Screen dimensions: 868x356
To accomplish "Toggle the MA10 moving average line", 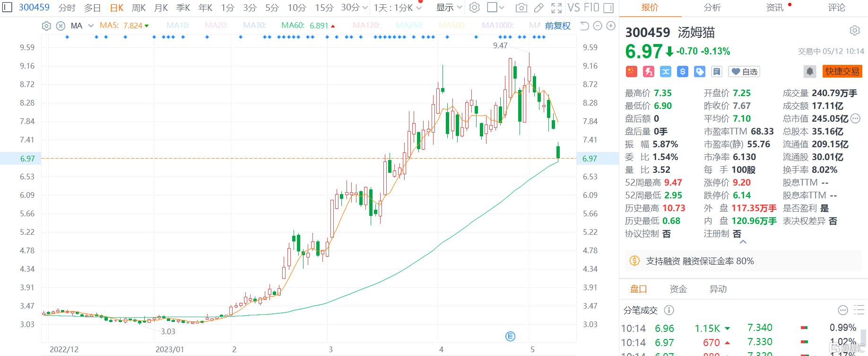I will tap(178, 26).
